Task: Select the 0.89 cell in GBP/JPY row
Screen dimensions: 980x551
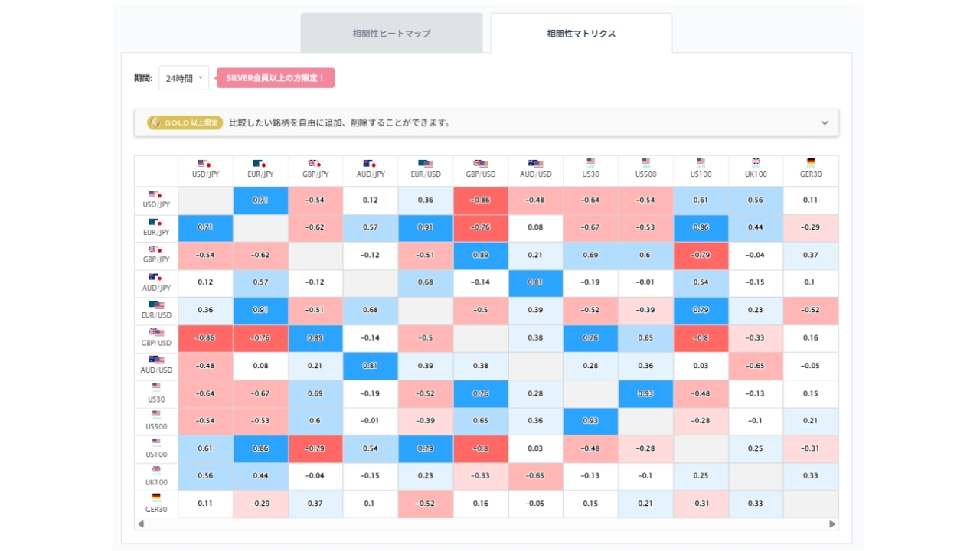Action: [481, 256]
